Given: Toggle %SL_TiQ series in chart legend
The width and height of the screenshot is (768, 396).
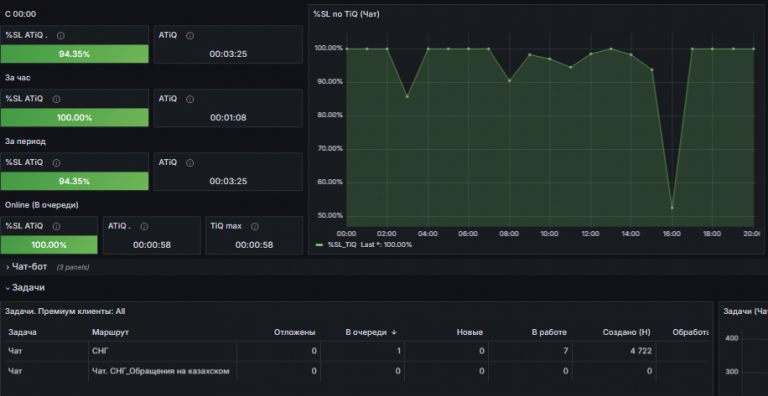Looking at the screenshot, I should (342, 245).
